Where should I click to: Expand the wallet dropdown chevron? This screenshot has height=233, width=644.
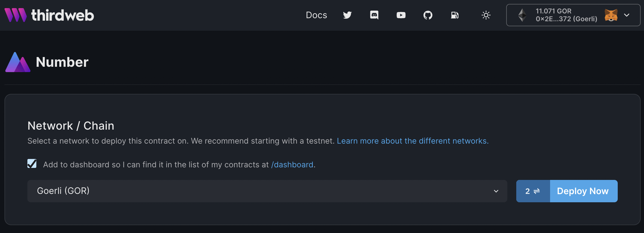coord(627,15)
